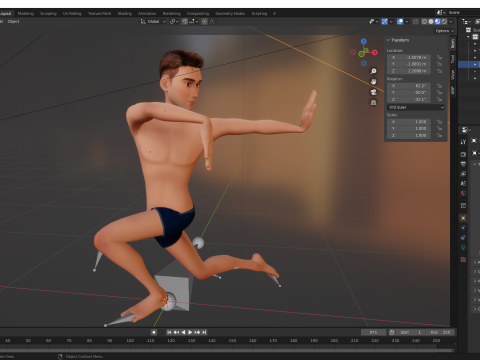Viewport: 480px width, 360px height.
Task: Click the pan hand viewport icon
Action: pyautogui.click(x=374, y=82)
